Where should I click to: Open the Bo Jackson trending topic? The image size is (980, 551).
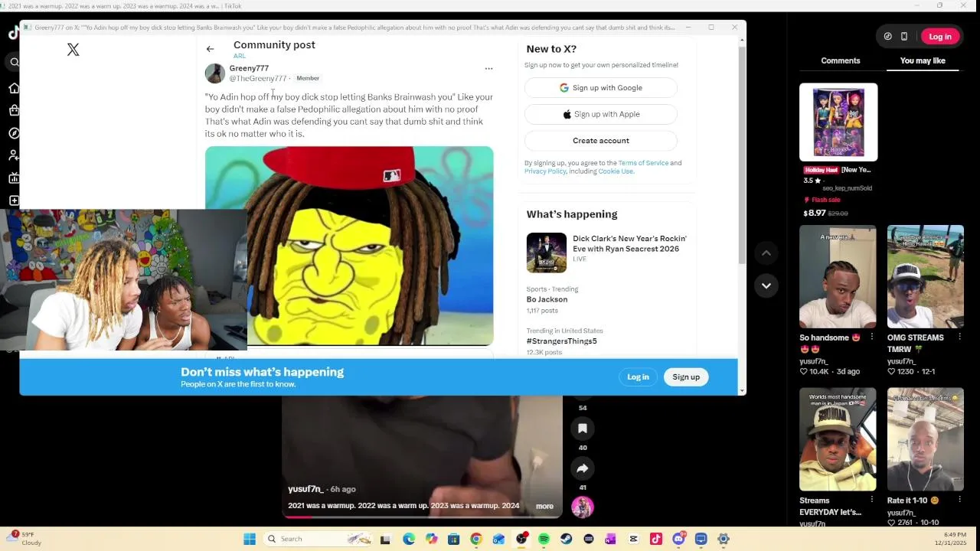coord(547,299)
